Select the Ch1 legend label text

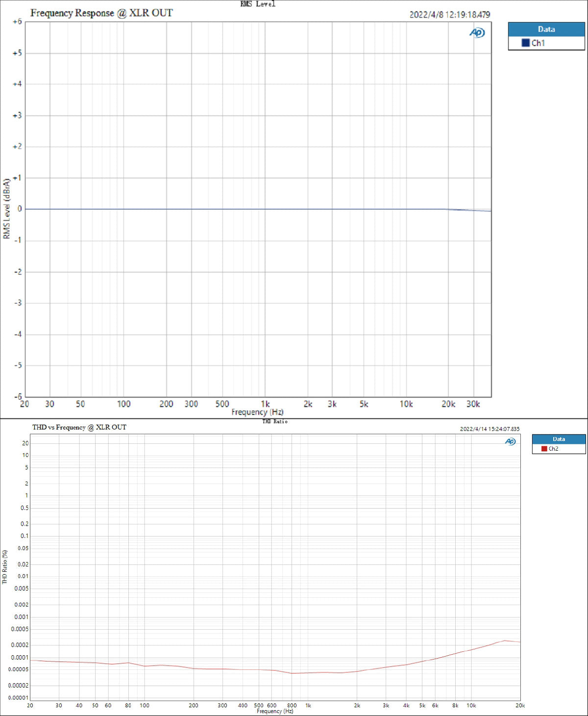coord(538,43)
